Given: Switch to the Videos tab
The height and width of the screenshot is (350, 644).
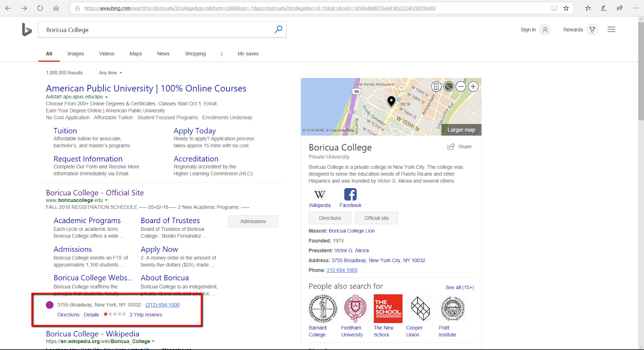Looking at the screenshot, I should click(x=107, y=54).
